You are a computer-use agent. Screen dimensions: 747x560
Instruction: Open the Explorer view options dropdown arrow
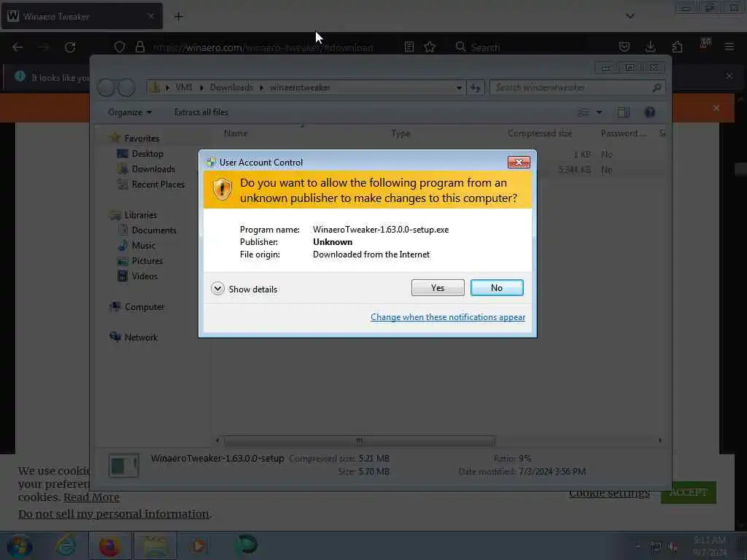click(599, 112)
